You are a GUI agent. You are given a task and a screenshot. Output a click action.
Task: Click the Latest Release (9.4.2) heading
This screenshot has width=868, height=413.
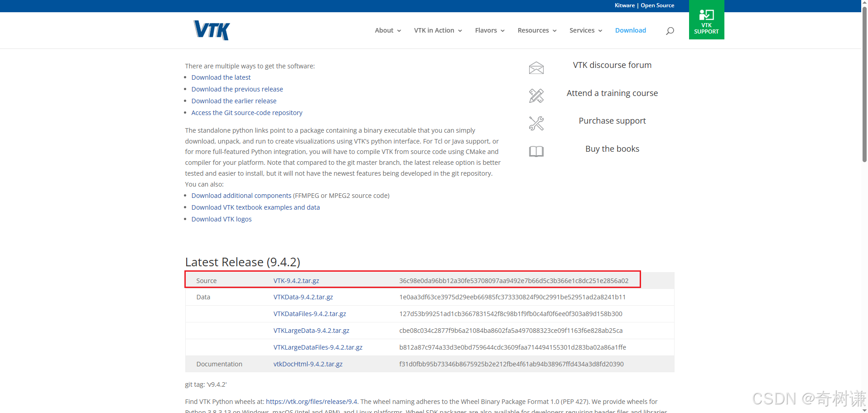243,262
